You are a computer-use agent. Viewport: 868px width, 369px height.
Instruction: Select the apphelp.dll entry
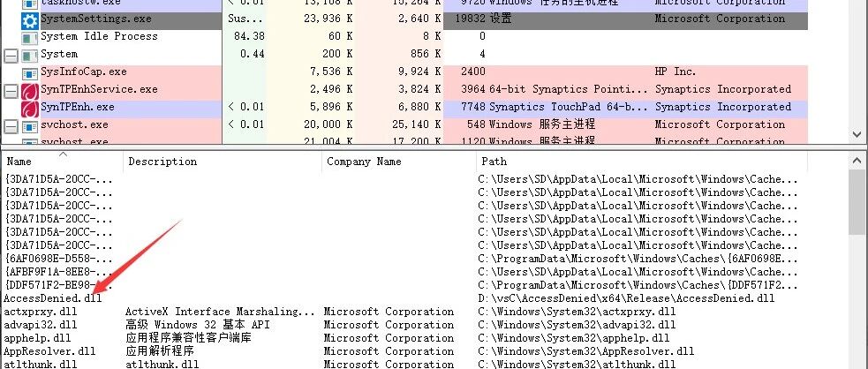click(x=37, y=339)
